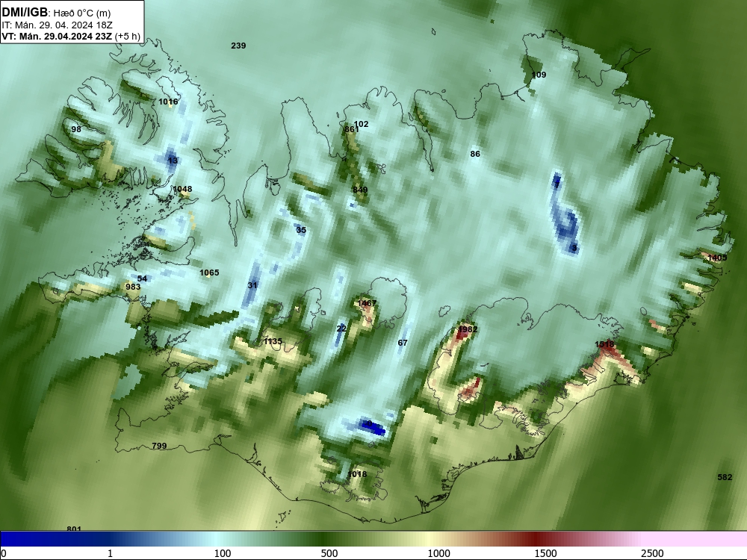747x560 pixels.
Task: Select the map value 1016 in the Westfjords
Action: point(168,102)
